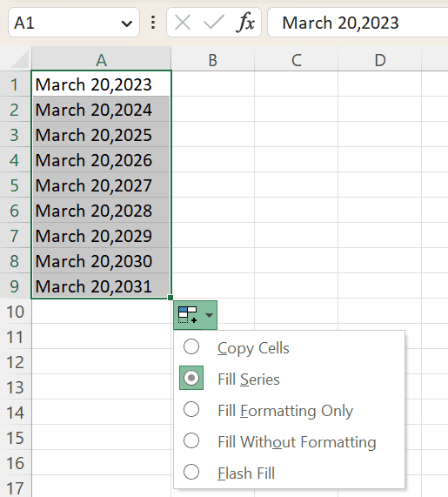Click the fill handle square below A9
448x497 pixels.
tap(171, 298)
